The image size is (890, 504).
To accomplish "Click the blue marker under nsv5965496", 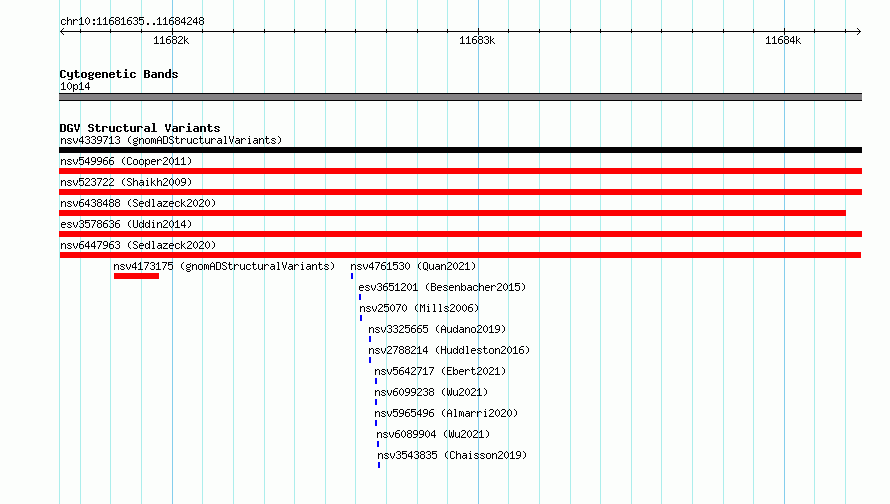I will 376,423.
